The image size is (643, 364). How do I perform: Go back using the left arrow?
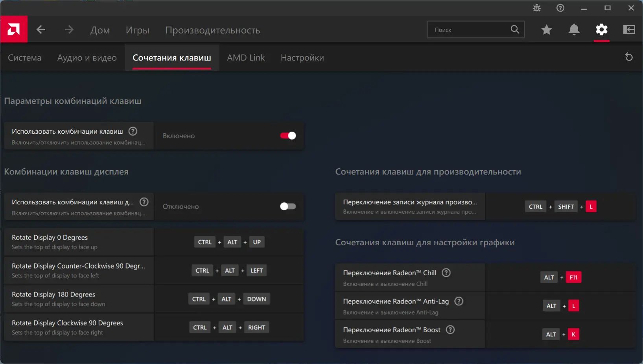pyautogui.click(x=41, y=29)
